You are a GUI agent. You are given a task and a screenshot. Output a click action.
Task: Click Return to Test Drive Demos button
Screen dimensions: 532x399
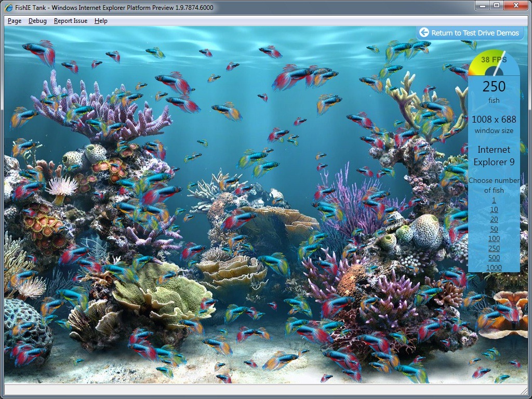(x=470, y=33)
